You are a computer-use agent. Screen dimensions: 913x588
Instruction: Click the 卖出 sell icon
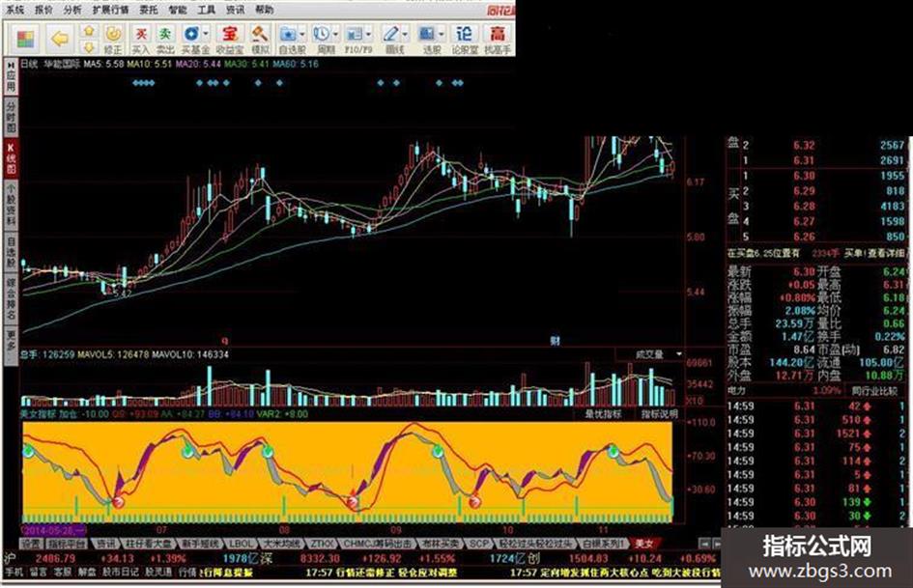[x=165, y=39]
